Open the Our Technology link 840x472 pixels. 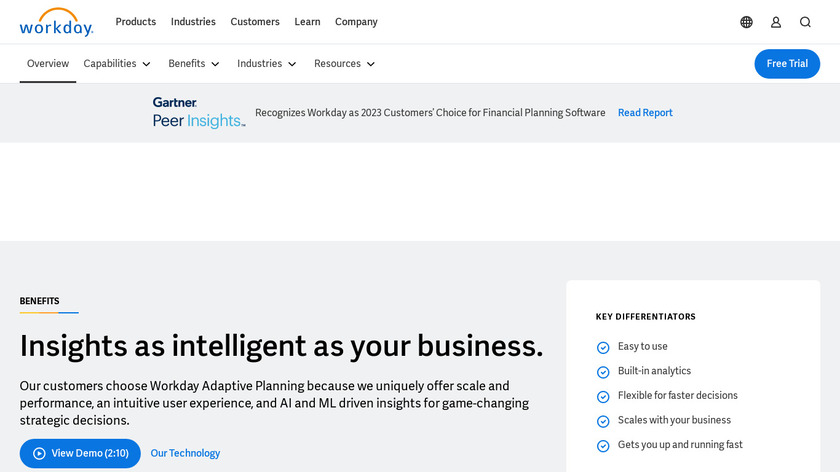185,453
